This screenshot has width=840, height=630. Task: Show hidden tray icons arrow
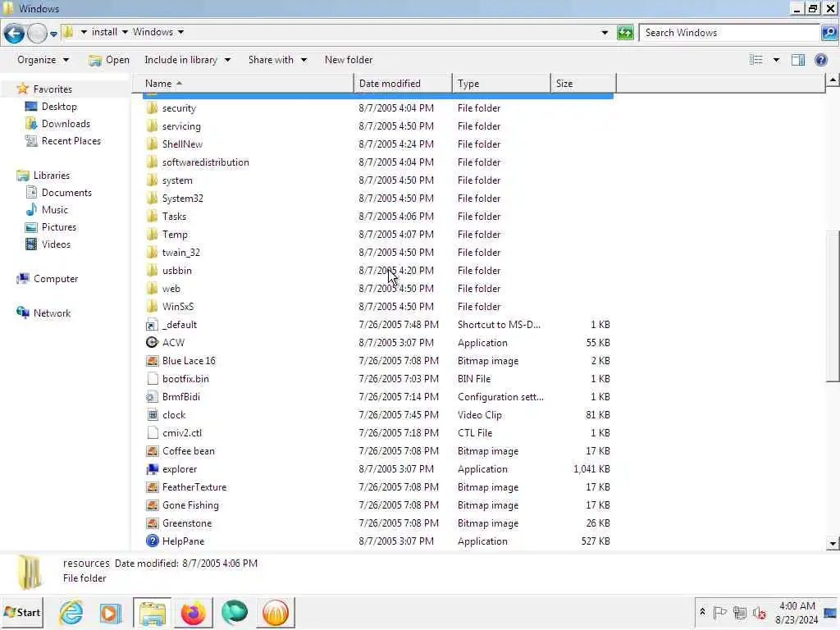click(702, 612)
